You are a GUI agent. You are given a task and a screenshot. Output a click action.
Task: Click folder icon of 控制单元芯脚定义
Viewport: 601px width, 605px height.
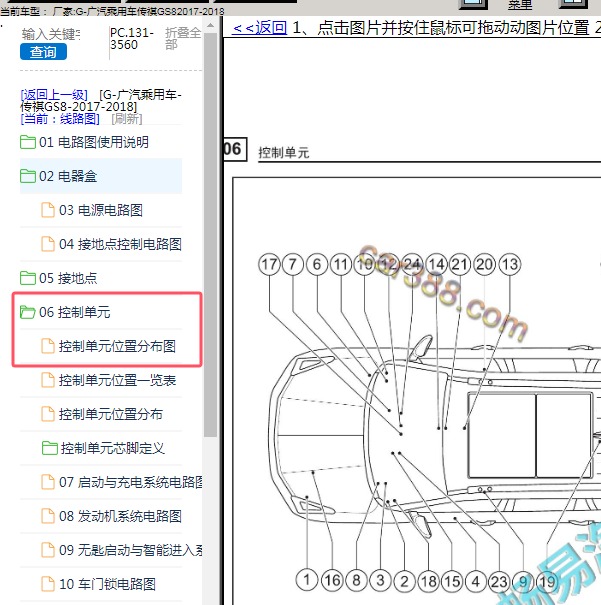[50, 448]
